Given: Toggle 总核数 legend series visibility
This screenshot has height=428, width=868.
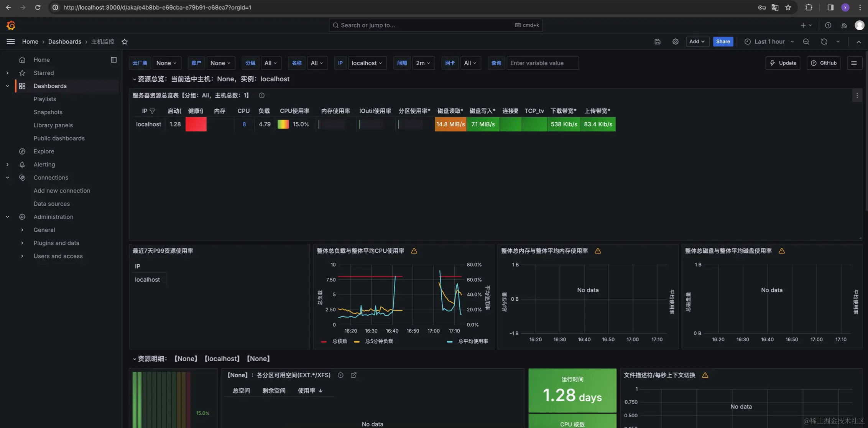Looking at the screenshot, I should (339, 341).
